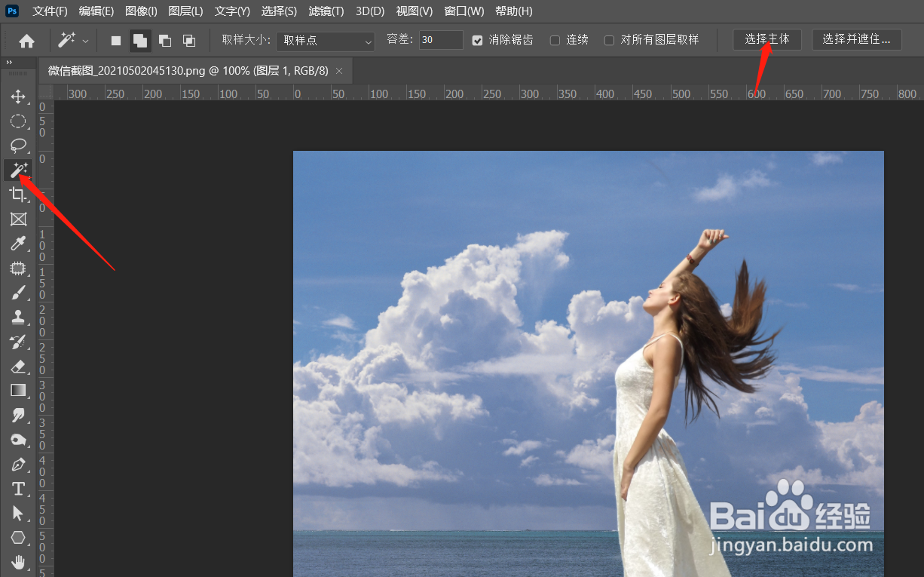Viewport: 924px width, 577px height.
Task: Open the 帮助(H) menu
Action: click(x=514, y=11)
